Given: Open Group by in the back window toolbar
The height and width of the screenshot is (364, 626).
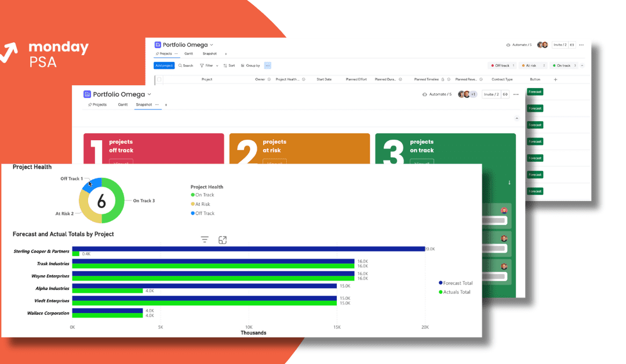Looking at the screenshot, I should (250, 65).
